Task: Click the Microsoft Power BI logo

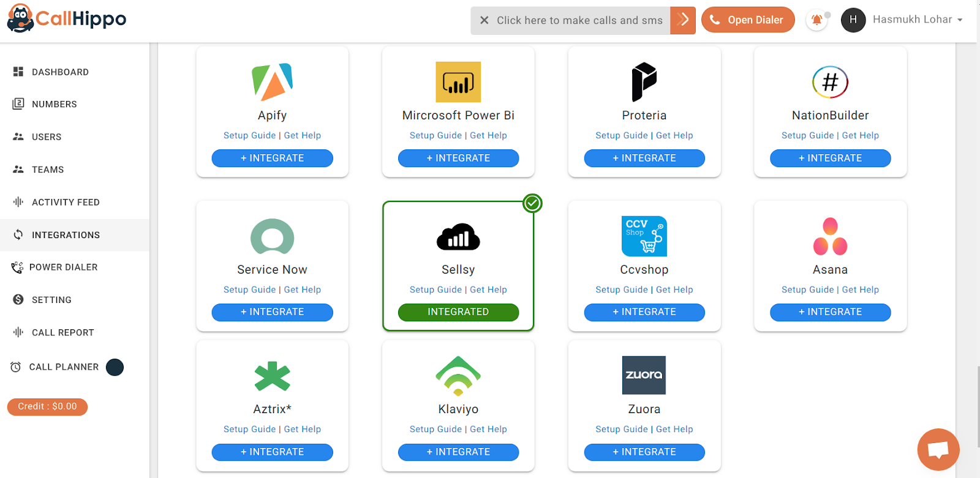Action: tap(458, 82)
